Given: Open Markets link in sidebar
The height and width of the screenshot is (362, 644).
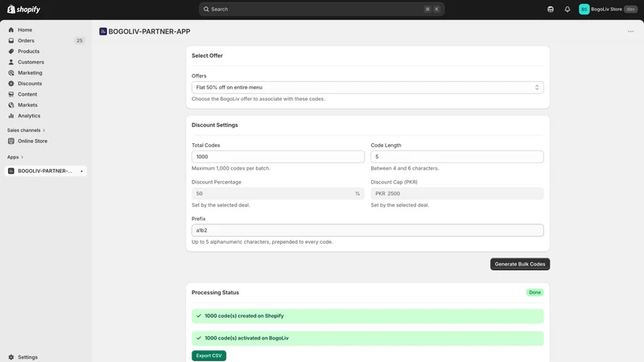Looking at the screenshot, I should point(27,105).
